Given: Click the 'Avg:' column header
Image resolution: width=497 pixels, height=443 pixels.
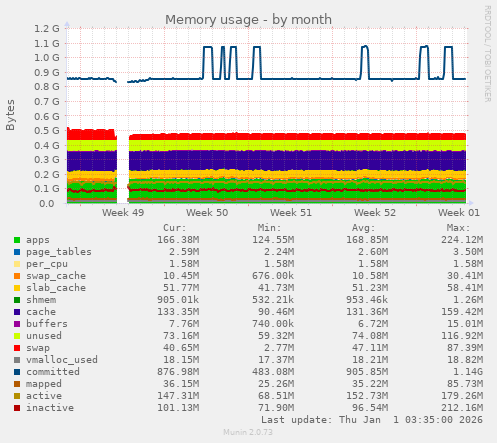Looking at the screenshot, I should [364, 228].
